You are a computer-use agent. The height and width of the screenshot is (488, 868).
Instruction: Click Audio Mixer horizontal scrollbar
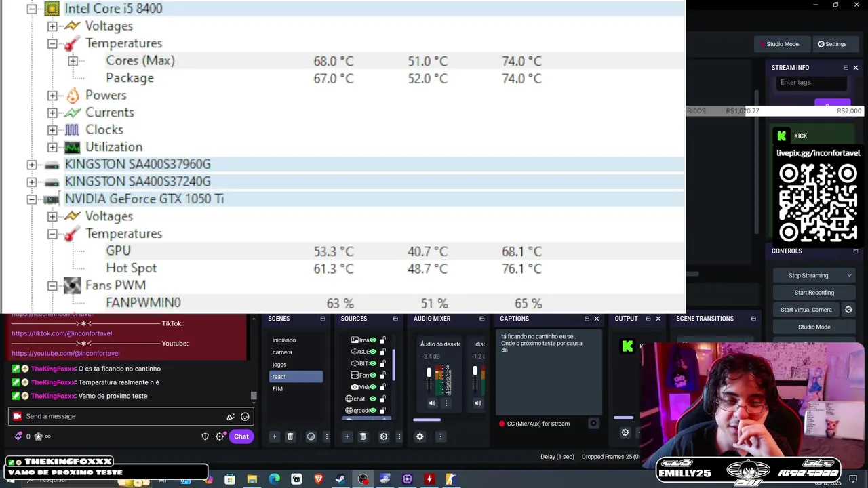coord(427,420)
